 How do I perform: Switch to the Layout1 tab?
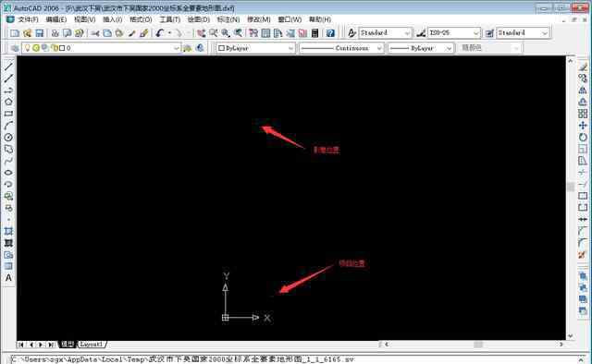[92, 345]
